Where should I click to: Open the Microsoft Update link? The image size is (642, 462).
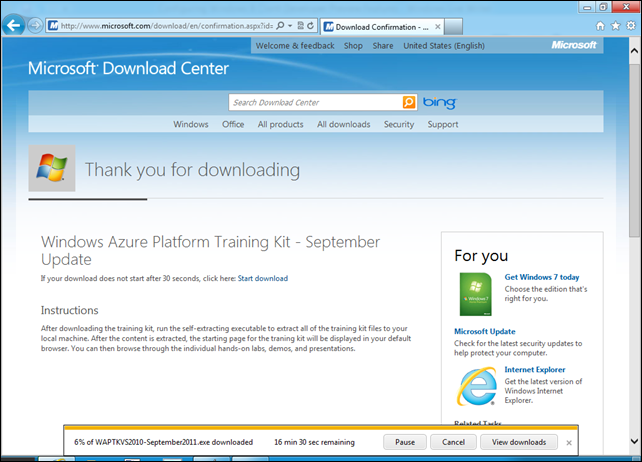coord(485,331)
